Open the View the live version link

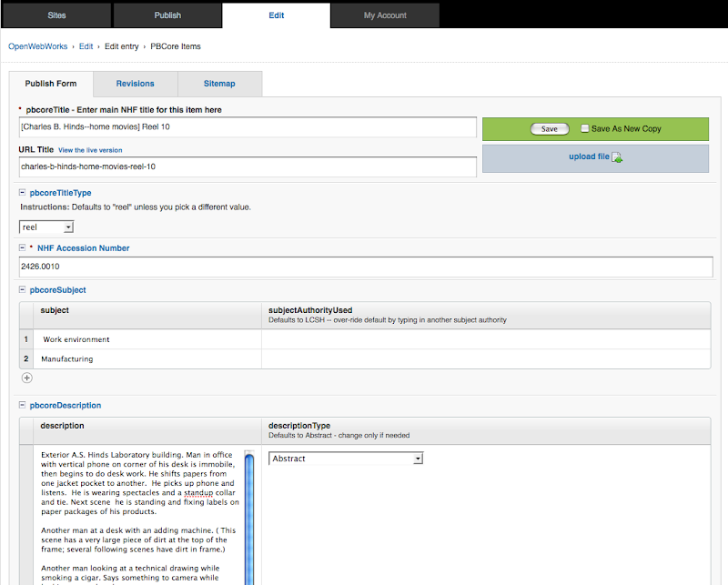(x=90, y=150)
